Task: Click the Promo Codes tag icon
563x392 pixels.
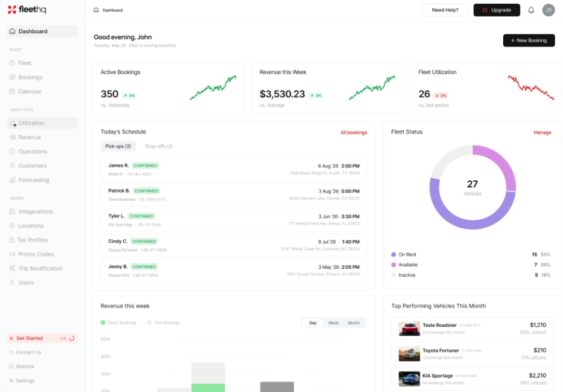Action: point(12,254)
